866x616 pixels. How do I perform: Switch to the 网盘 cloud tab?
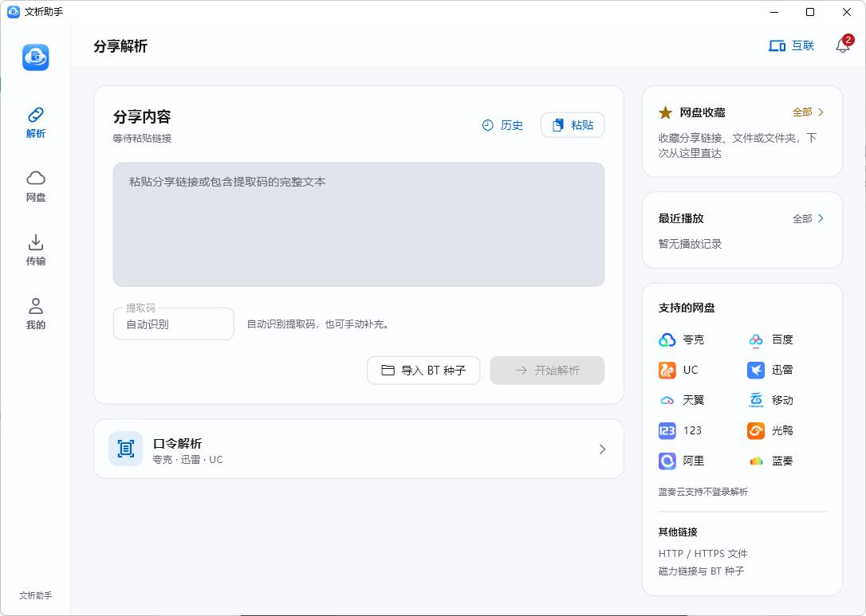point(35,186)
